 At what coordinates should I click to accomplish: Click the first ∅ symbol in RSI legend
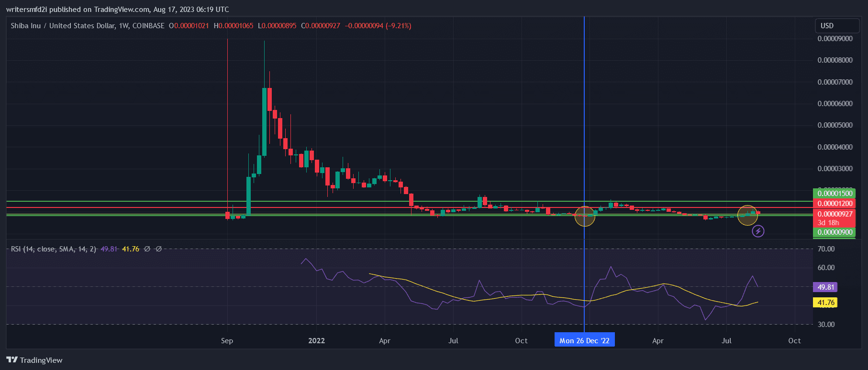pyautogui.click(x=147, y=249)
